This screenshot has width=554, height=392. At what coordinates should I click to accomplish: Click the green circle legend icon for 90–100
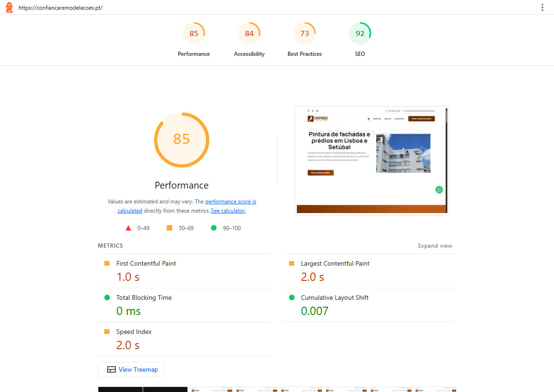point(214,228)
